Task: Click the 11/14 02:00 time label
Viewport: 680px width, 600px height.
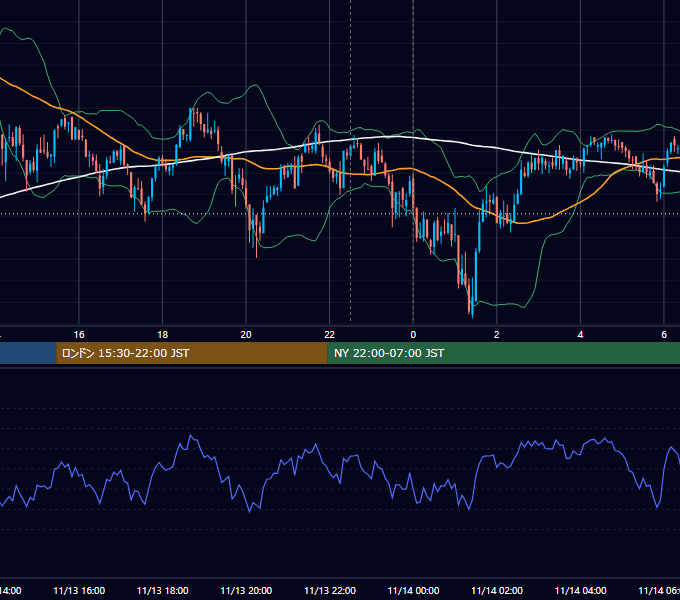Action: coord(497,590)
